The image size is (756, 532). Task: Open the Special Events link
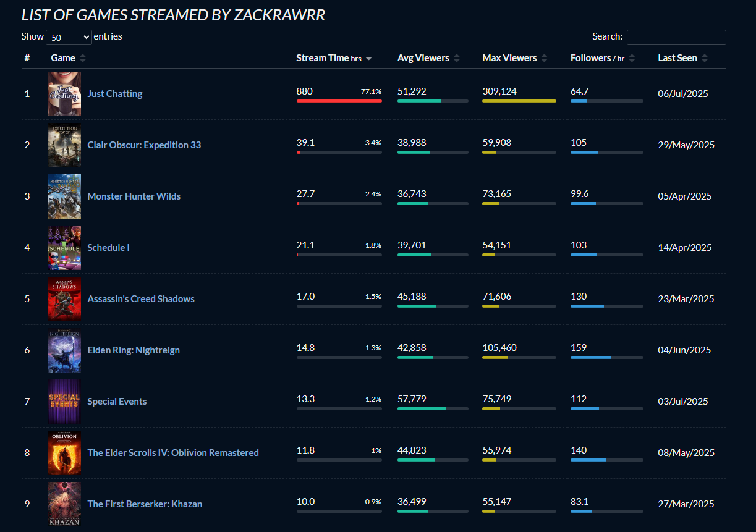117,402
